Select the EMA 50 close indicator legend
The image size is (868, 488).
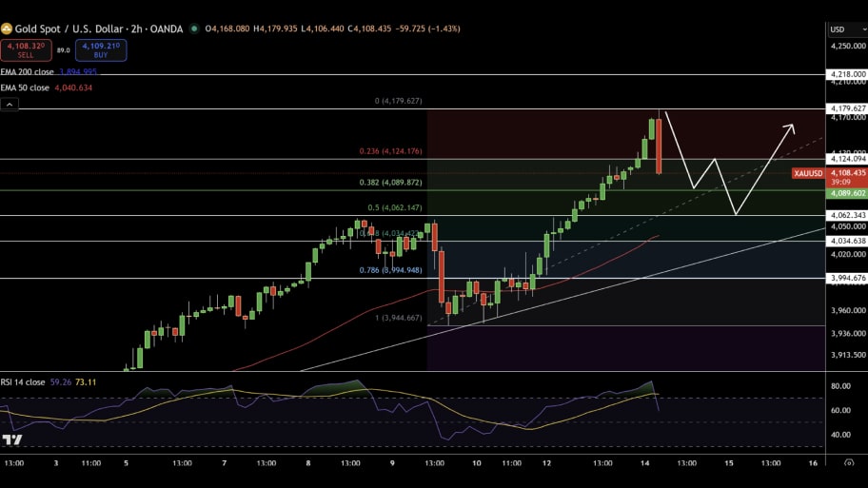point(27,88)
